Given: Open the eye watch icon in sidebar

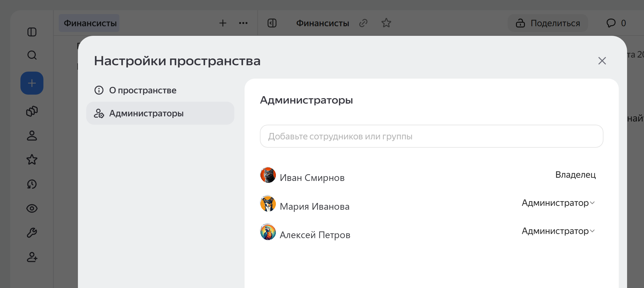Looking at the screenshot, I should pyautogui.click(x=32, y=208).
